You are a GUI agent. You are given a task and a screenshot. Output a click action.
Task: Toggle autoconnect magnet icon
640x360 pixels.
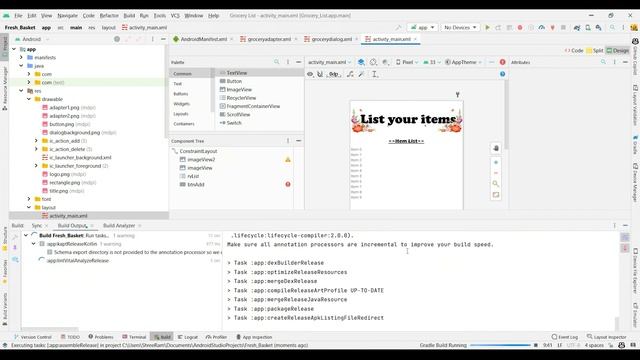coord(320,74)
